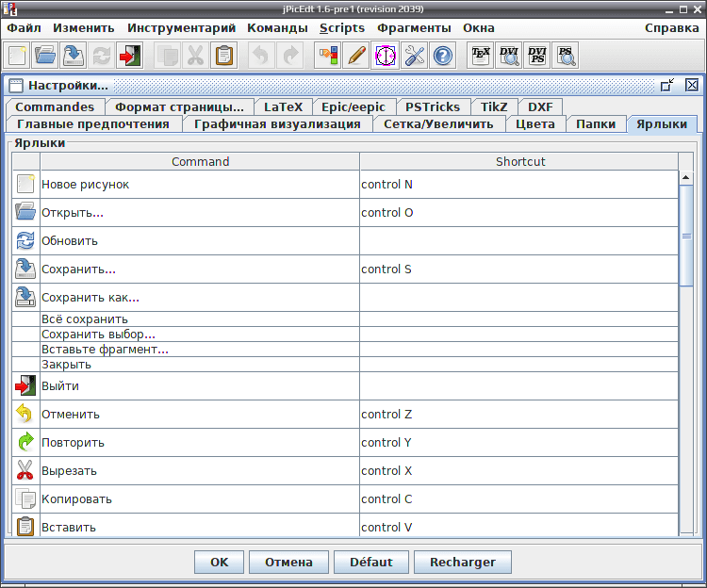This screenshot has width=707, height=588.
Task: Switch to the Сетка/Увеличить tab
Action: click(x=438, y=123)
